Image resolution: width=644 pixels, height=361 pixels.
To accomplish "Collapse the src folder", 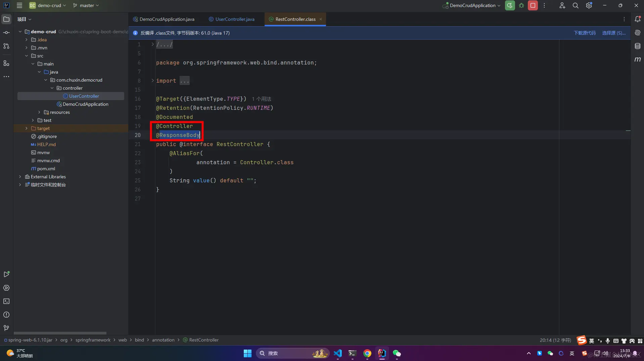I will 27,56.
